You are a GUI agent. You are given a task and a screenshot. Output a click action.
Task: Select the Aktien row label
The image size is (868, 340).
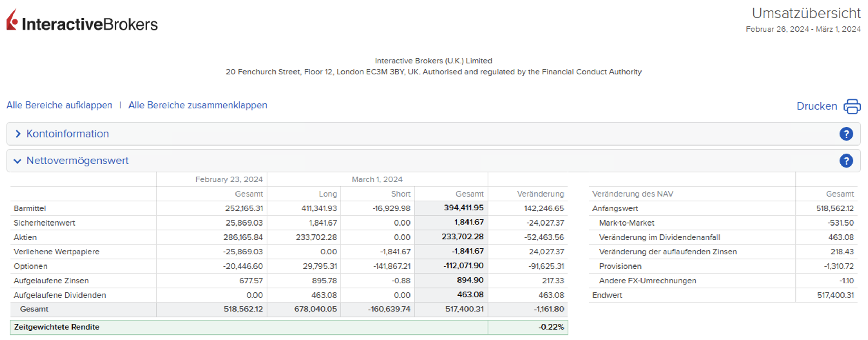(x=25, y=237)
